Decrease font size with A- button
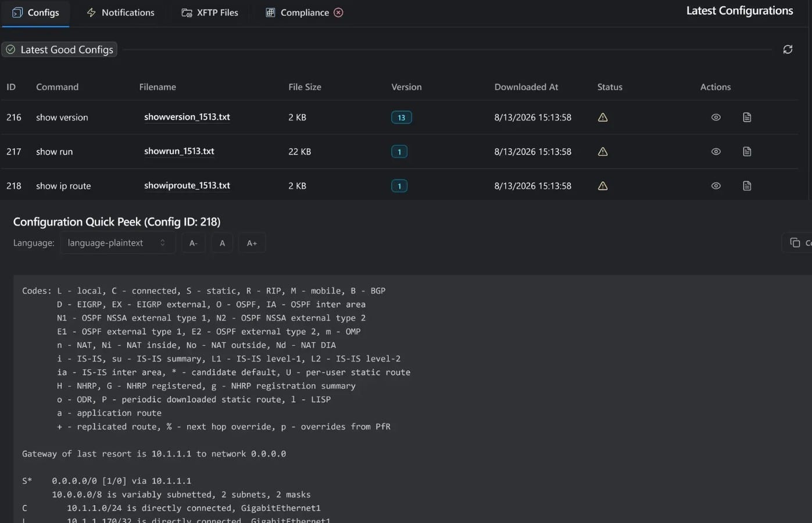This screenshot has height=523, width=812. click(x=194, y=243)
